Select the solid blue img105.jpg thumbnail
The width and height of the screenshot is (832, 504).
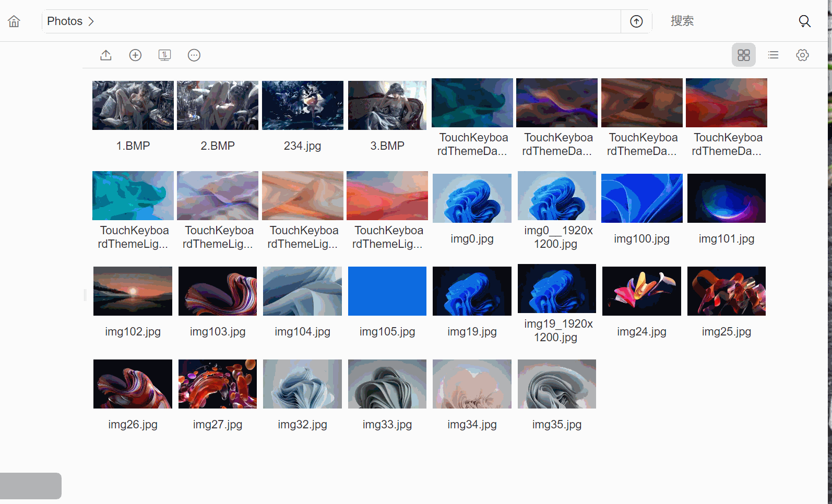[387, 291]
